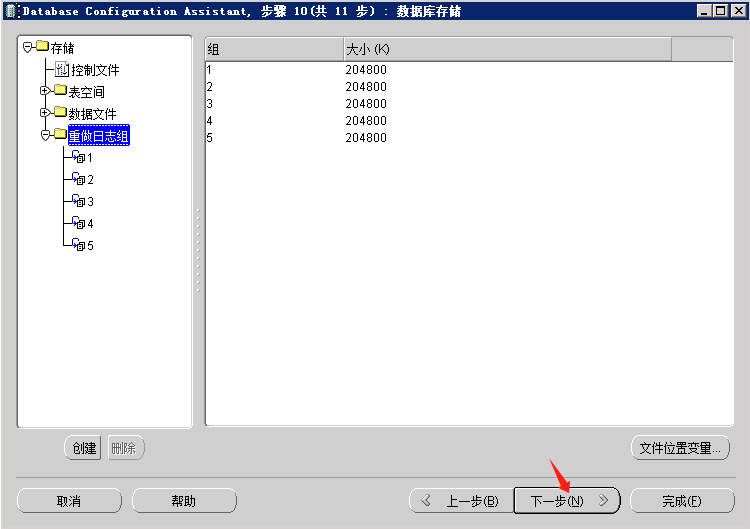Click the splitter handle between tree and table
This screenshot has width=750, height=529.
tap(198, 250)
